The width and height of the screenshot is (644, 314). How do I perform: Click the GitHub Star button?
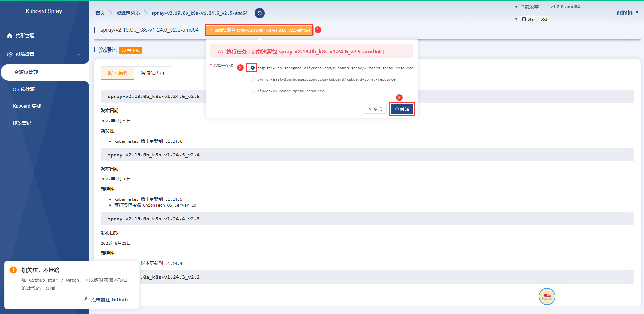(528, 19)
